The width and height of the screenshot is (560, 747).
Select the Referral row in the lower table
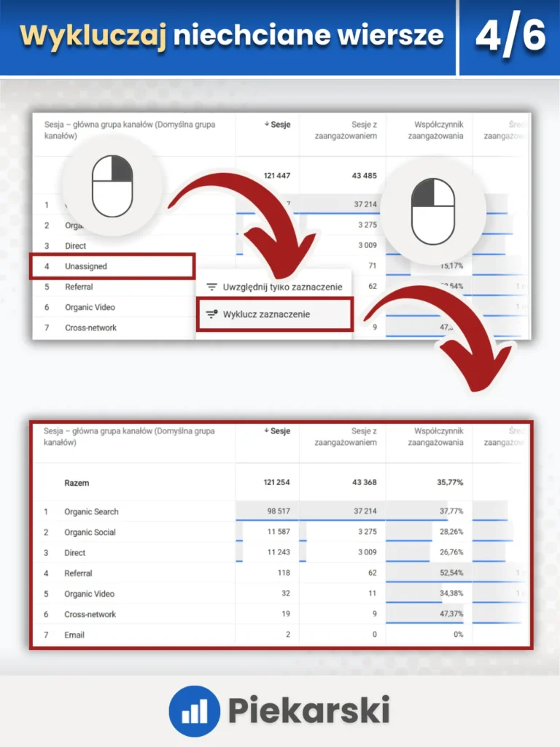(x=78, y=573)
